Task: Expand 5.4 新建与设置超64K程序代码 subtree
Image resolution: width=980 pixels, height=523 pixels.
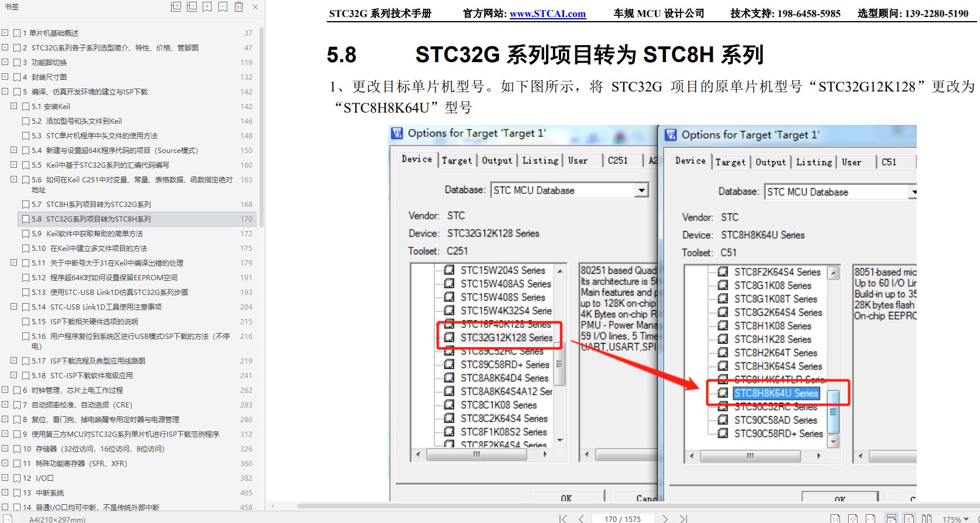Action: coord(14,150)
